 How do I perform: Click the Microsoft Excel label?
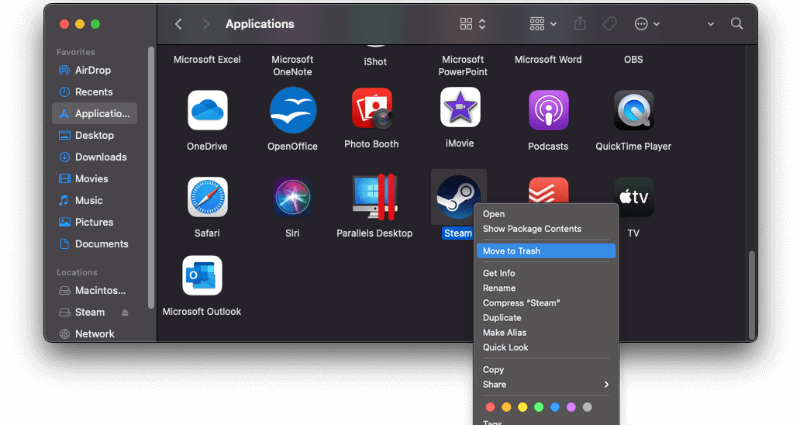coord(207,60)
